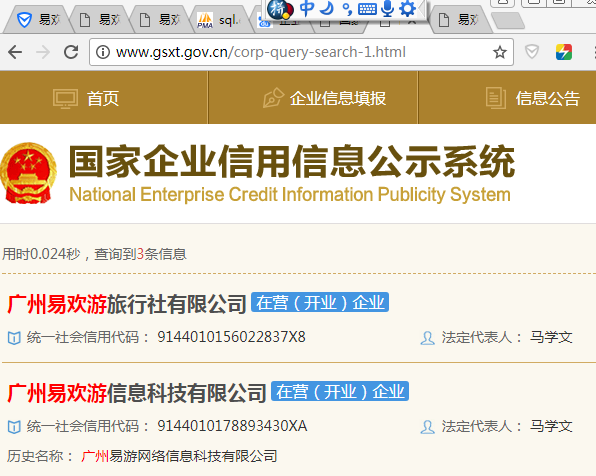596x476 pixels.
Task: Reload the page with refresh icon
Action: (x=71, y=52)
